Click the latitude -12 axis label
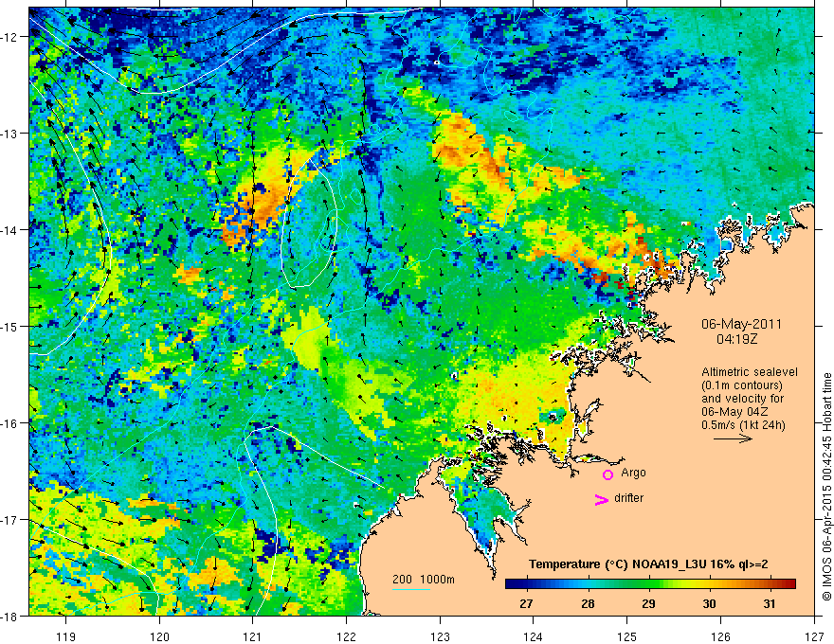The width and height of the screenshot is (834, 644). [10, 37]
